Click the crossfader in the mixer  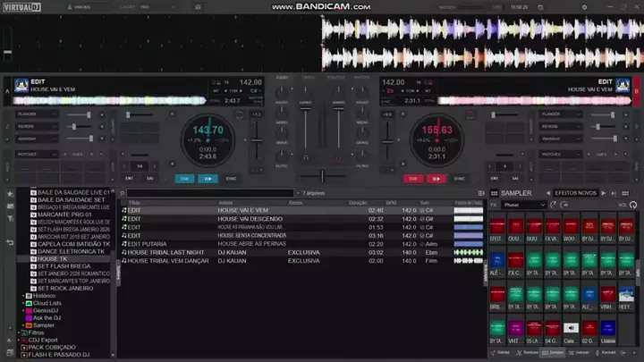click(322, 176)
